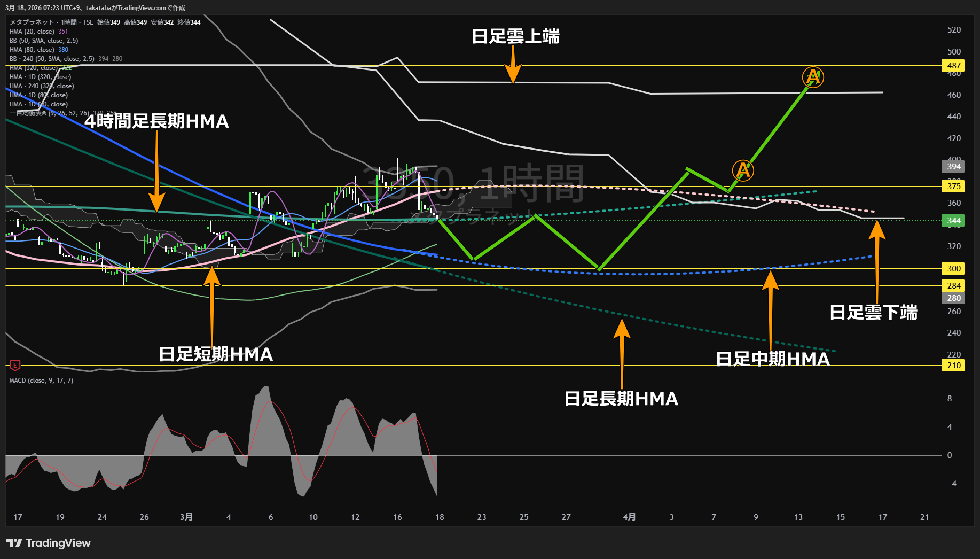Screen dimensions: 980x559
Task: Click the yellow 210 price label
Action: pos(954,366)
